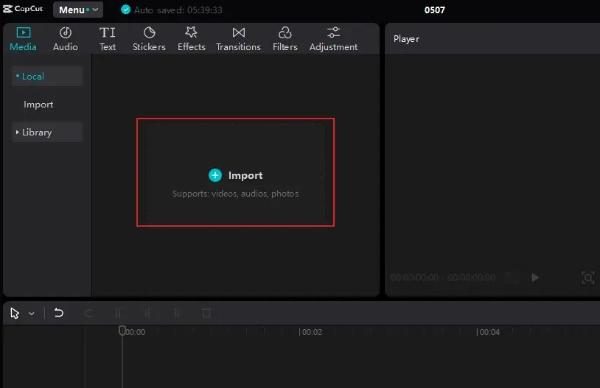Image resolution: width=600 pixels, height=388 pixels.
Task: Click the auto saved checkmark icon
Action: click(126, 10)
